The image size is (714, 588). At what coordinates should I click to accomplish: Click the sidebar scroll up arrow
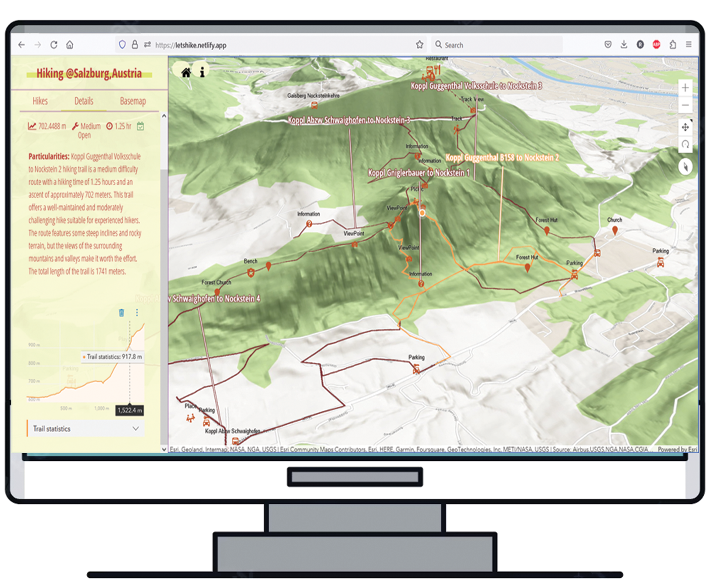coord(164,116)
